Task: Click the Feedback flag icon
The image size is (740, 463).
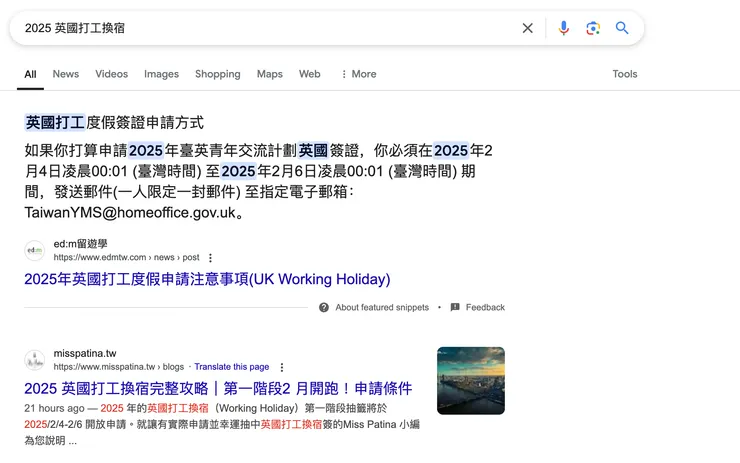Action: (x=455, y=307)
